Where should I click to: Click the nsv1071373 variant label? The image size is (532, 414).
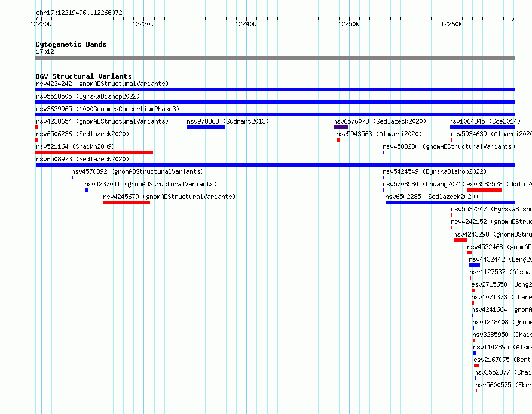[502, 297]
